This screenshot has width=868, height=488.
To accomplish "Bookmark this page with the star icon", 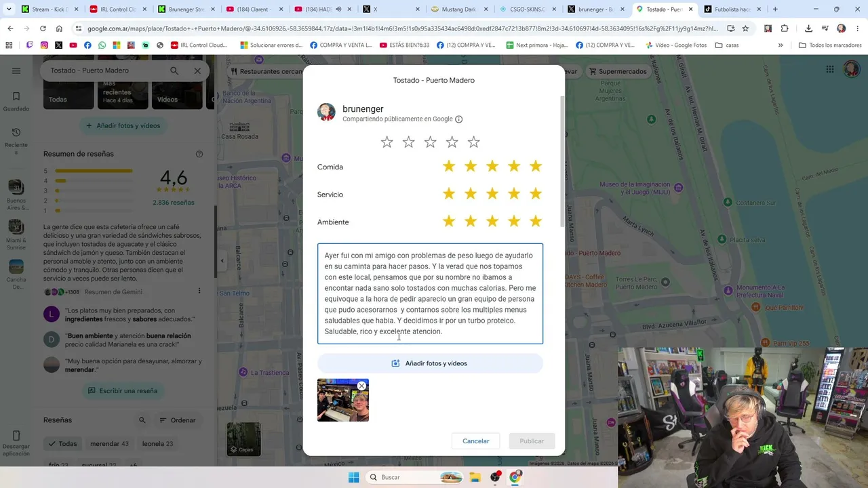I will 745,28.
